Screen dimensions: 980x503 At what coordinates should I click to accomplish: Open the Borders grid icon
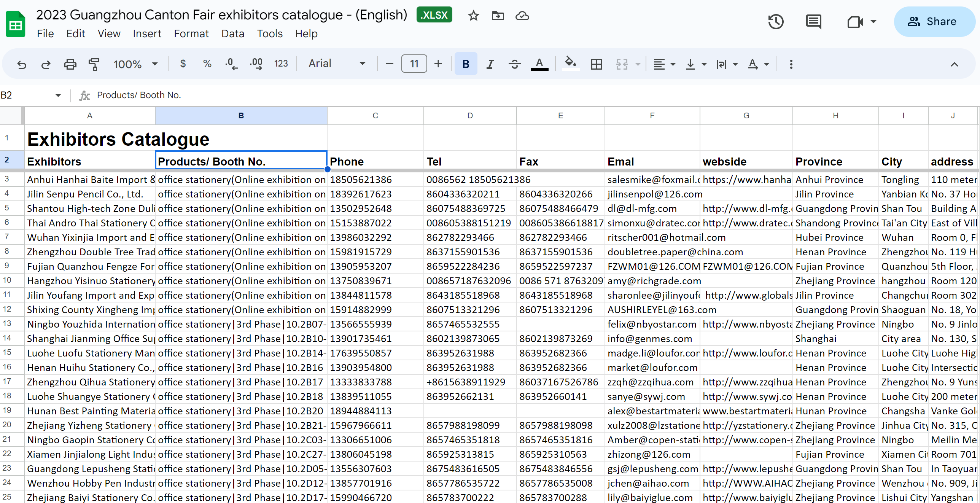(596, 64)
